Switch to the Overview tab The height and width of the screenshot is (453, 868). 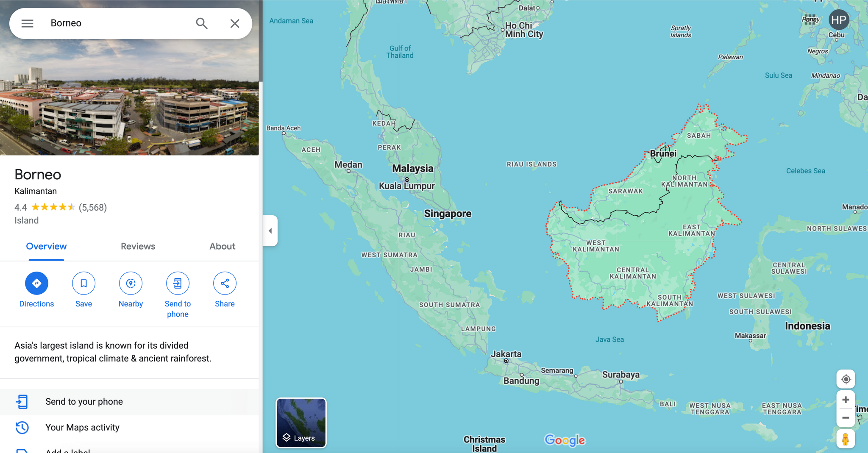point(46,246)
